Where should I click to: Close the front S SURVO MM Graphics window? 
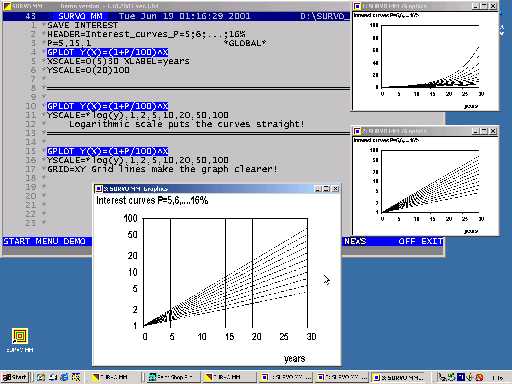click(x=335, y=189)
